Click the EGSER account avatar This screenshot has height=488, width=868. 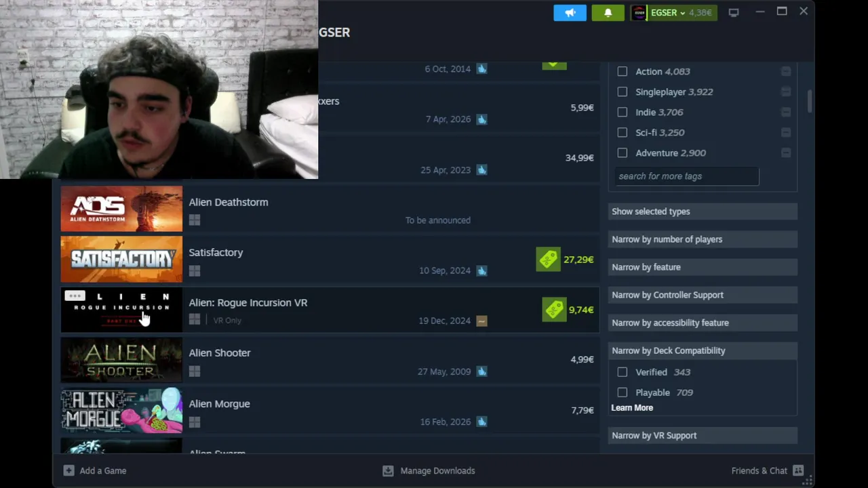pos(639,13)
